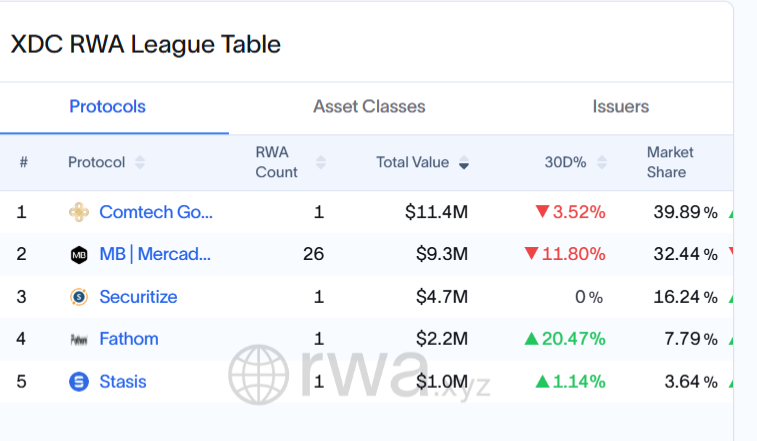Open the Comtech Go... protocol link
The height and width of the screenshot is (441, 757).
pyautogui.click(x=156, y=212)
